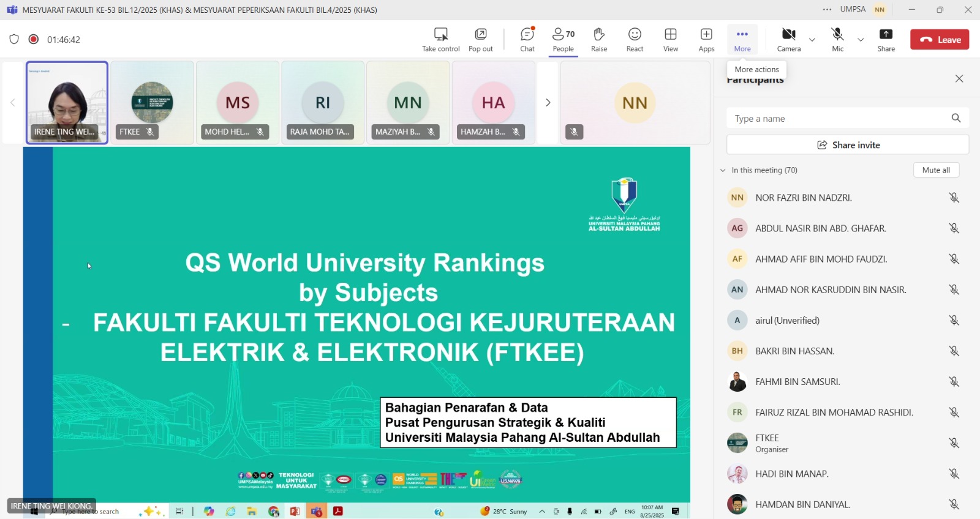Click Acrobat icon in shared screen taskbar
Screen dimensions: 980x519
pos(338,511)
